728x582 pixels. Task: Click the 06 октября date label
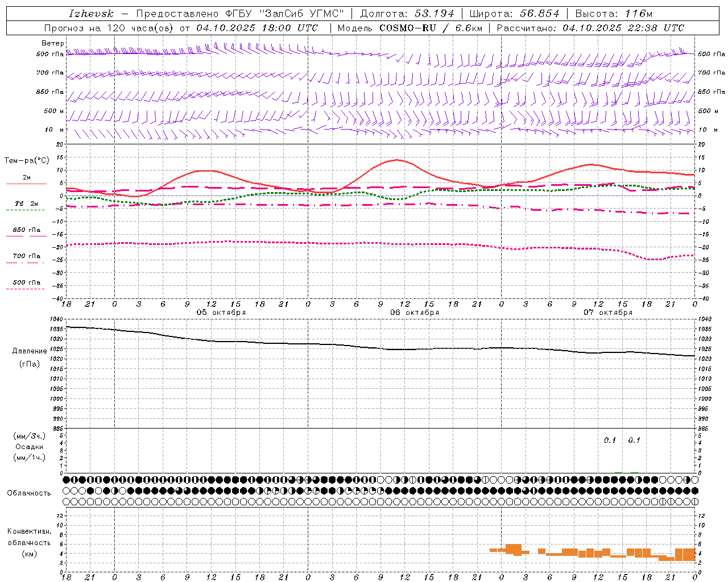pyautogui.click(x=415, y=312)
